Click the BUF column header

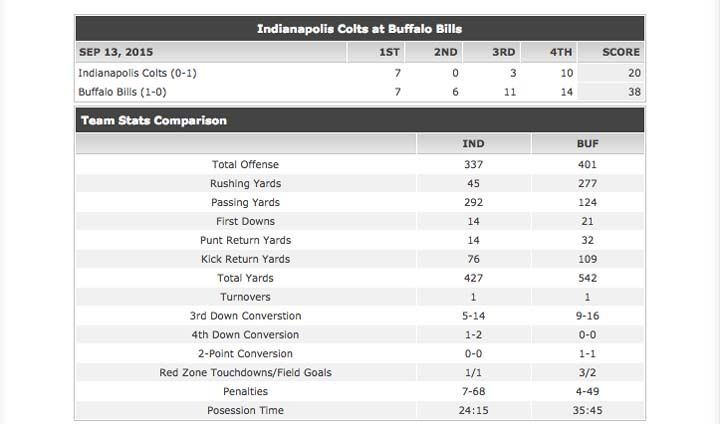click(587, 144)
